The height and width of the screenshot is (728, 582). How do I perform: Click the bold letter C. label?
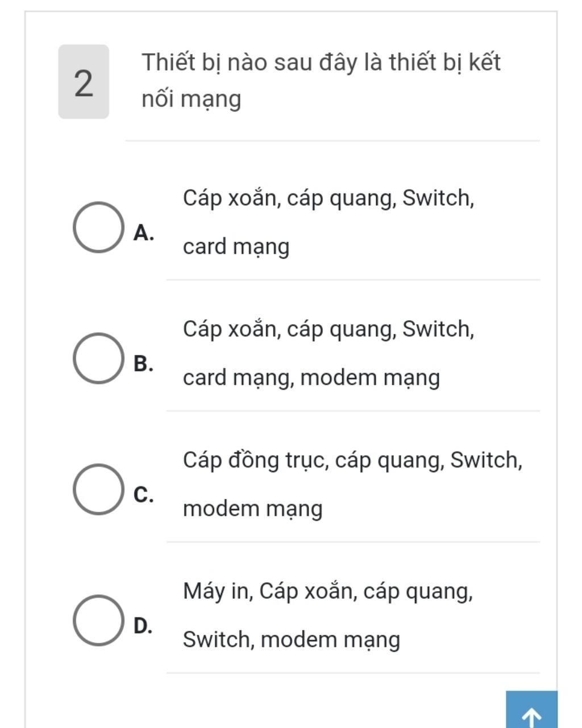click(x=144, y=495)
